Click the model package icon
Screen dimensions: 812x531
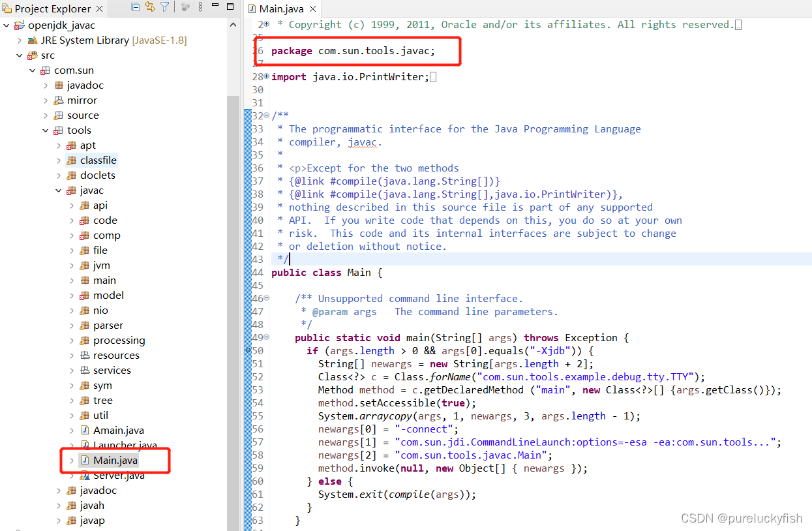point(85,296)
